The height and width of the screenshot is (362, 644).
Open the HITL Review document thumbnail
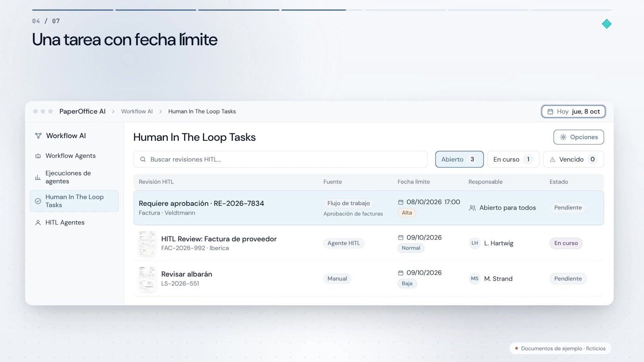(x=147, y=244)
